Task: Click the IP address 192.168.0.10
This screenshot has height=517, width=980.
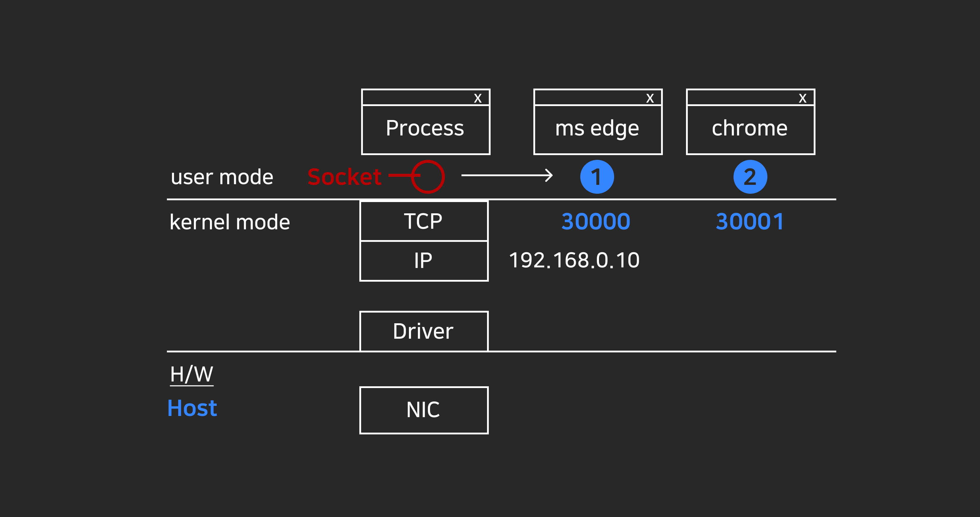Action: [574, 260]
